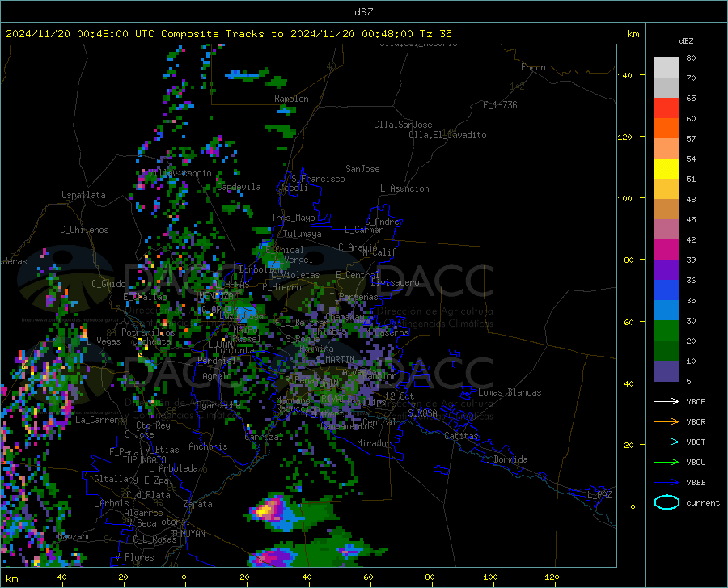
Task: Click the 'TUPUNGATO' map label
Action: tap(145, 460)
